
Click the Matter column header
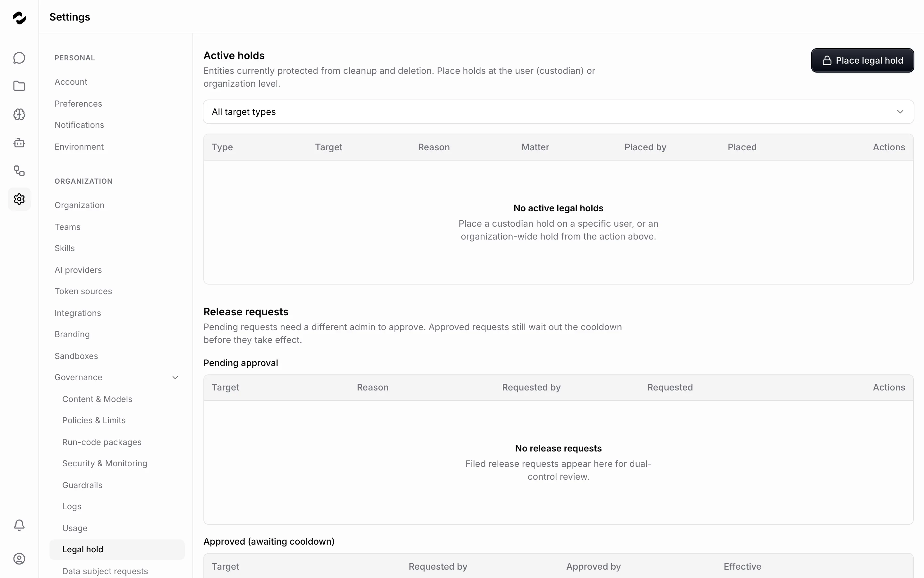(x=535, y=147)
